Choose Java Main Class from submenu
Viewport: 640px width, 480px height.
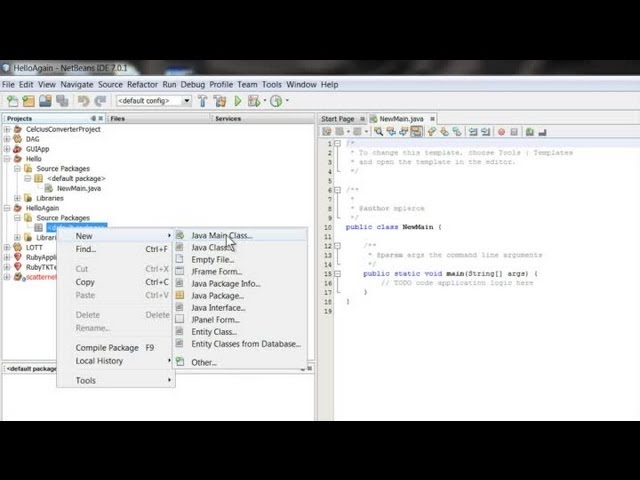(240, 236)
